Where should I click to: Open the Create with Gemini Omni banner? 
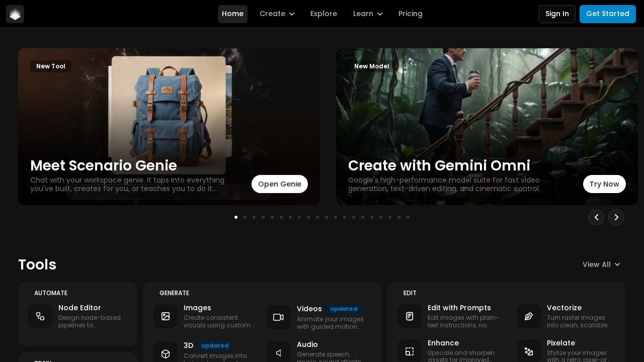pyautogui.click(x=487, y=127)
